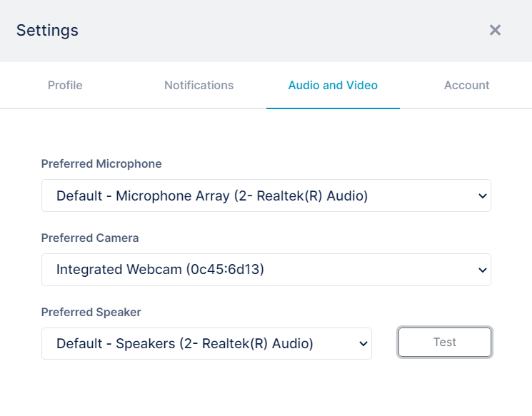Test the selected speaker

[445, 342]
